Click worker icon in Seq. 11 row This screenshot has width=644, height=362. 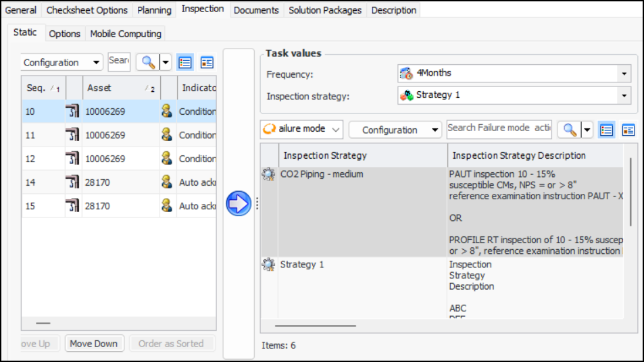click(x=167, y=135)
